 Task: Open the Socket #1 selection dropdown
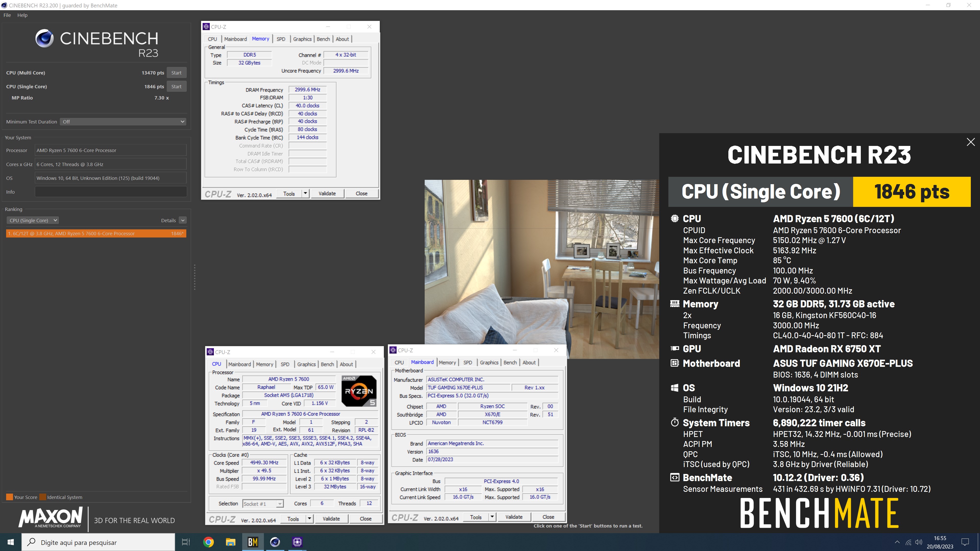[x=263, y=504]
